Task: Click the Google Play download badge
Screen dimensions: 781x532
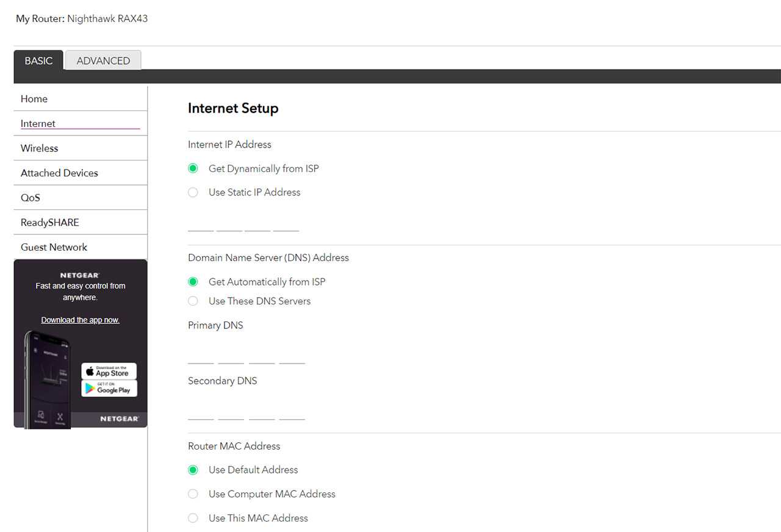Action: 109,389
